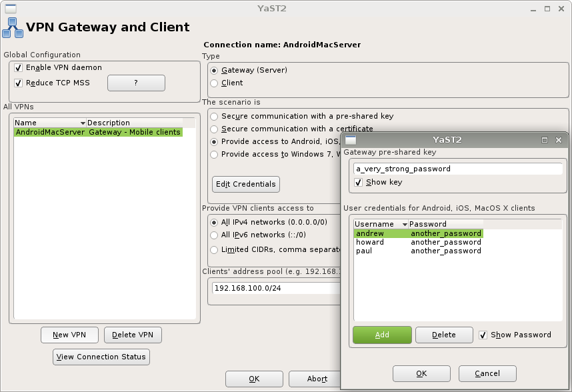Image resolution: width=572 pixels, height=392 pixels.
Task: Click the Edit Credentials button
Action: (x=245, y=184)
